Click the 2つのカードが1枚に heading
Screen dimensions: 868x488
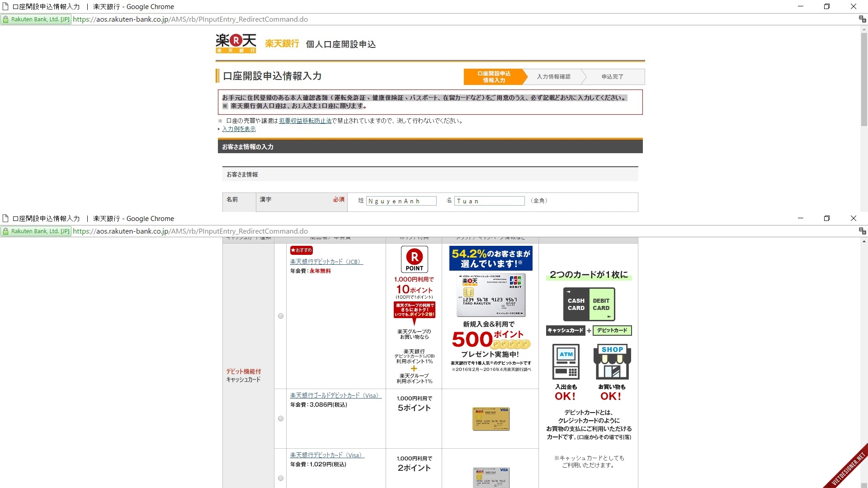coord(589,275)
